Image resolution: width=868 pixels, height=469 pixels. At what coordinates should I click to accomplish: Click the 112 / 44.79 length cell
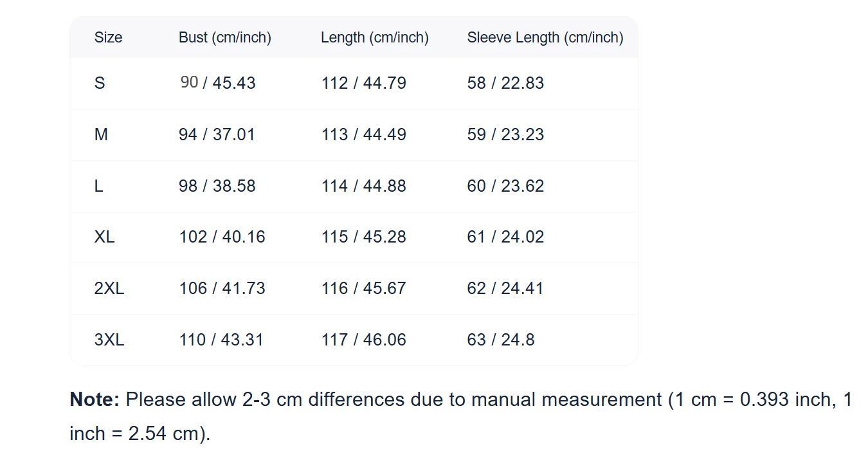(364, 83)
